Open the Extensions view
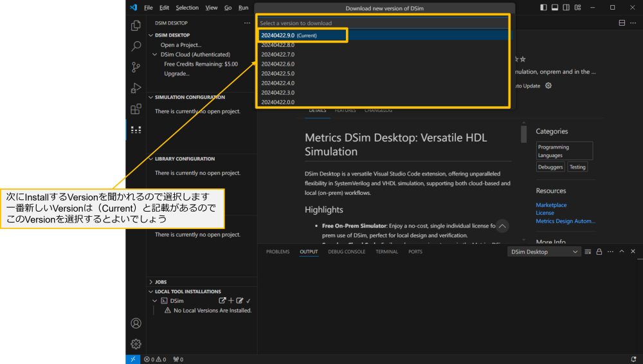This screenshot has height=364, width=643. 136,109
